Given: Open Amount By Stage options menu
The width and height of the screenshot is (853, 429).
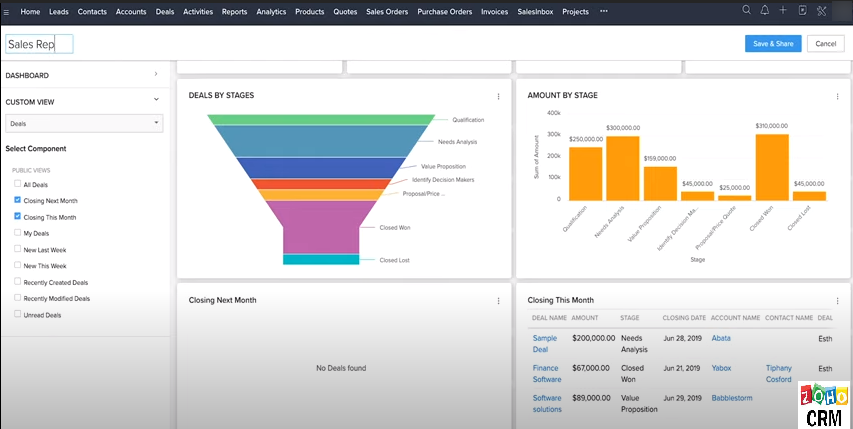Looking at the screenshot, I should pos(837,96).
